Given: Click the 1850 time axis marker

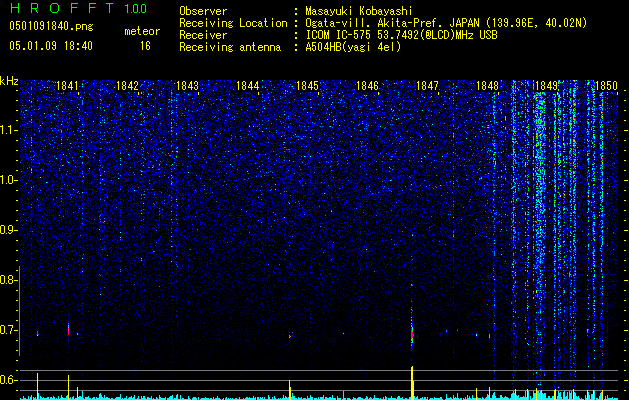Looking at the screenshot, I should click(x=606, y=86).
